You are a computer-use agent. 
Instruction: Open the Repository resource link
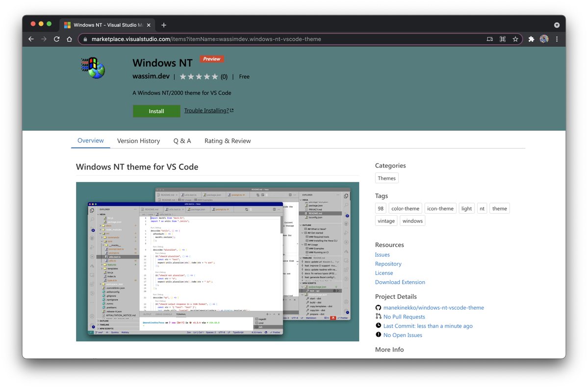(388, 264)
